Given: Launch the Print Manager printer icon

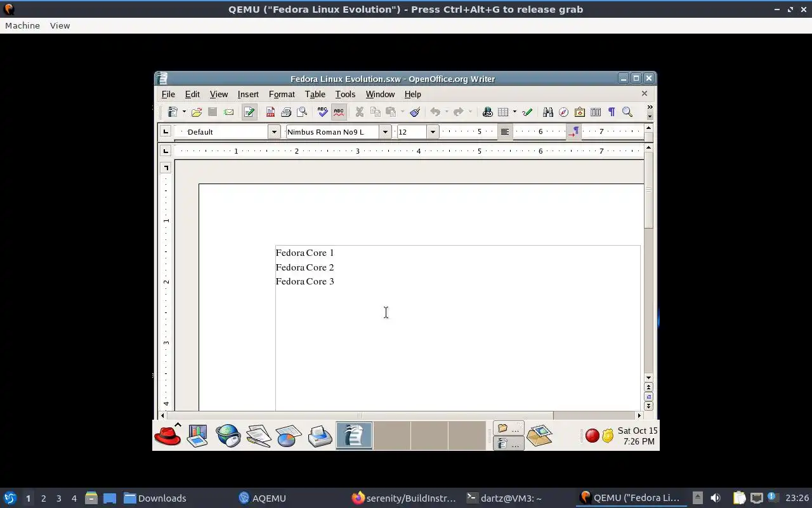Looking at the screenshot, I should coord(320,436).
